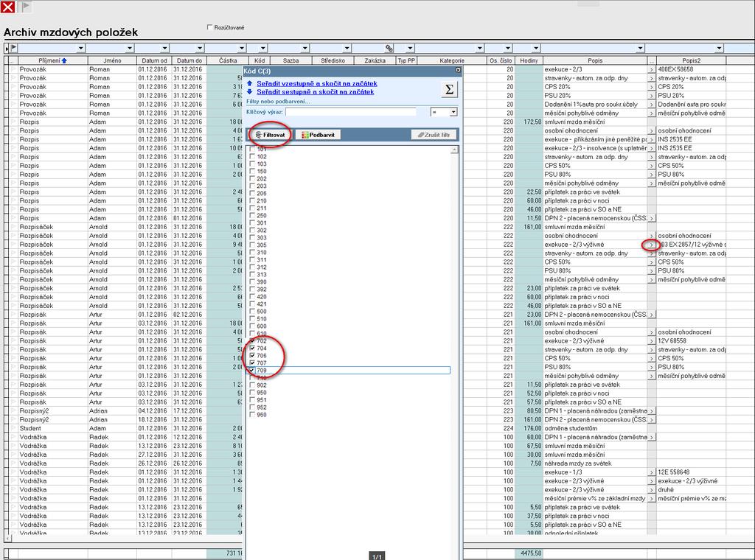755x560 pixels.
Task: Click the Popis2 column header
Action: tap(692, 60)
